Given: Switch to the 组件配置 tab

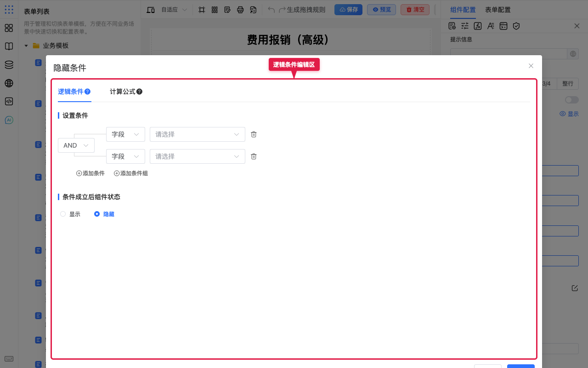Looking at the screenshot, I should click(x=463, y=10).
